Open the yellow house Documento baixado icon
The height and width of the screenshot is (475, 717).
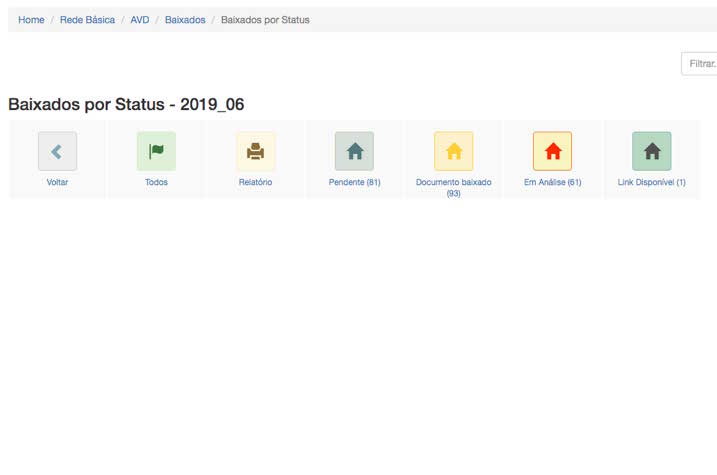pos(453,151)
